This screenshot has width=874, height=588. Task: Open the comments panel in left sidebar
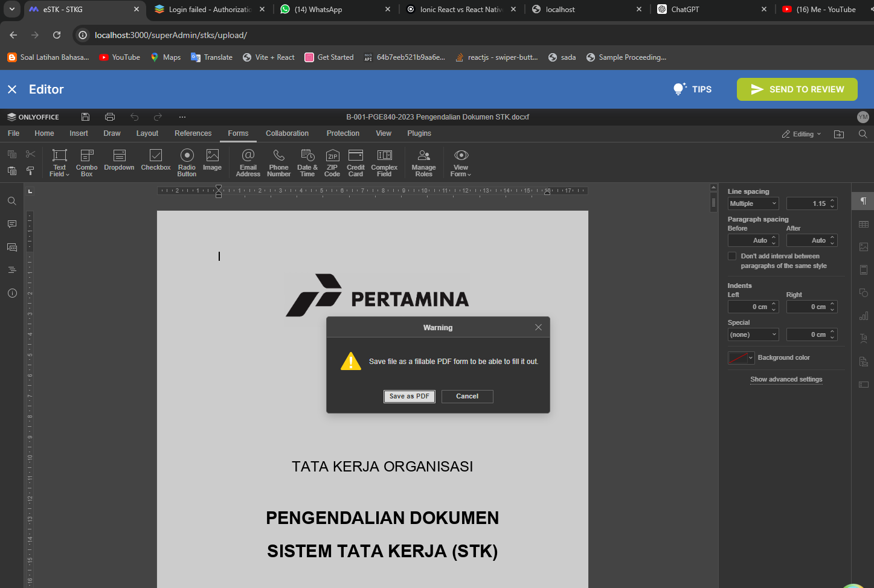point(11,224)
